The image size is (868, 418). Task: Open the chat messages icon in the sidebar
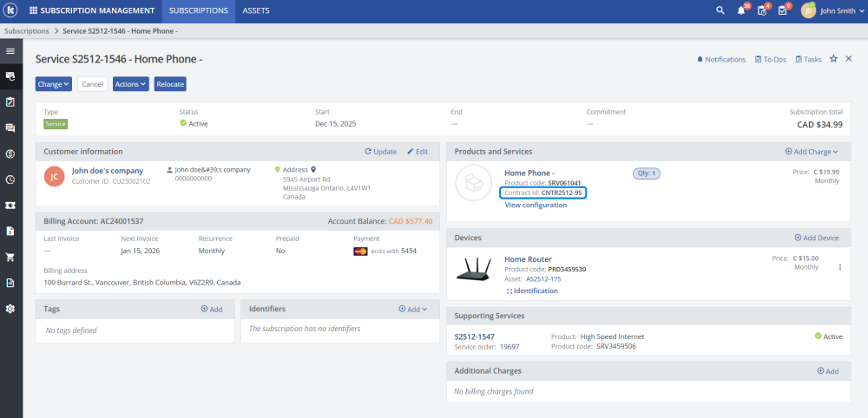[10, 127]
